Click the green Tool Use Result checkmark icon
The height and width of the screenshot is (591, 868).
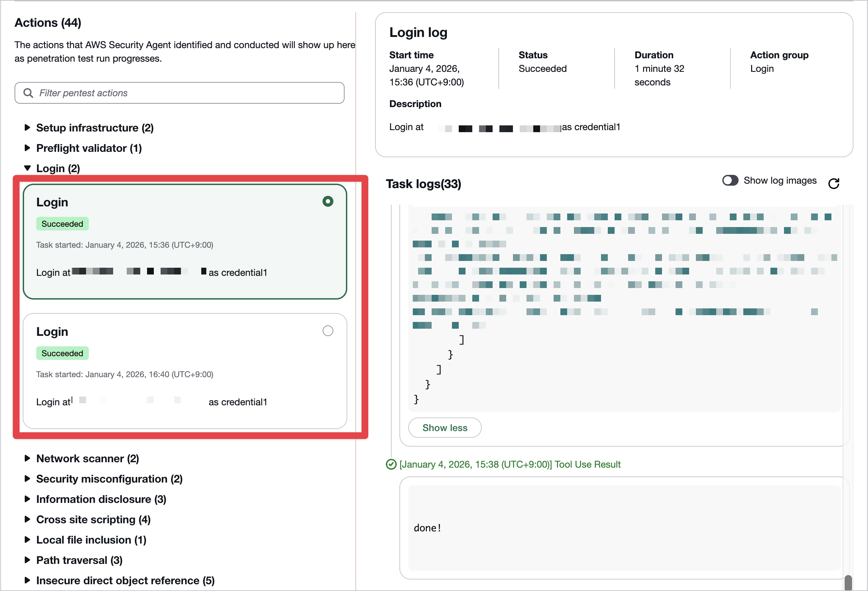[391, 464]
